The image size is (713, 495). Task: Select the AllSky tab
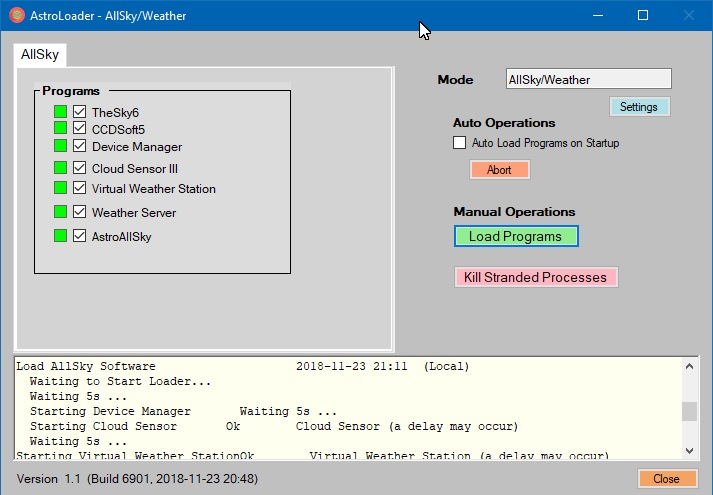(40, 55)
